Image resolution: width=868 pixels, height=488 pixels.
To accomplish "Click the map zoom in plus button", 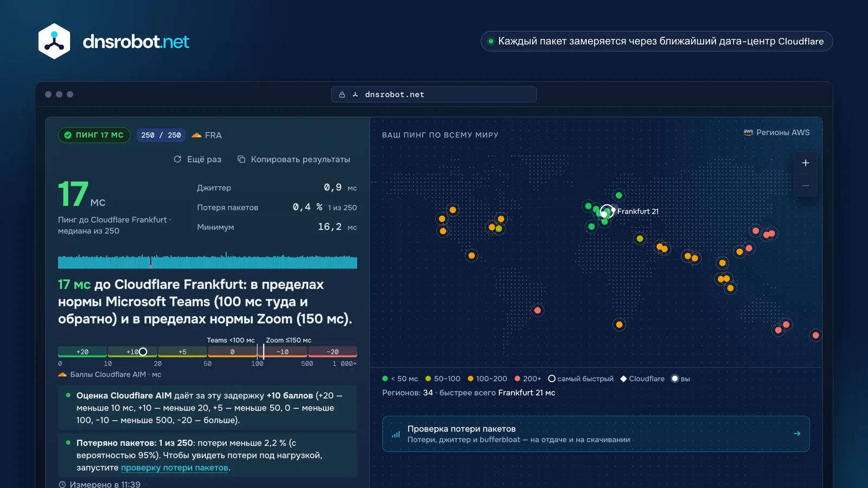I will pyautogui.click(x=806, y=163).
